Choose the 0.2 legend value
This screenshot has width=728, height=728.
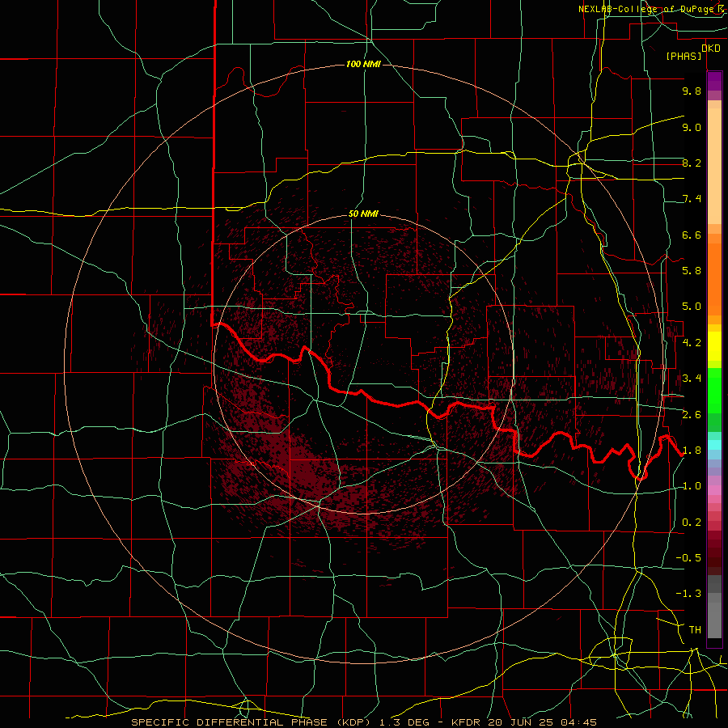tap(692, 523)
